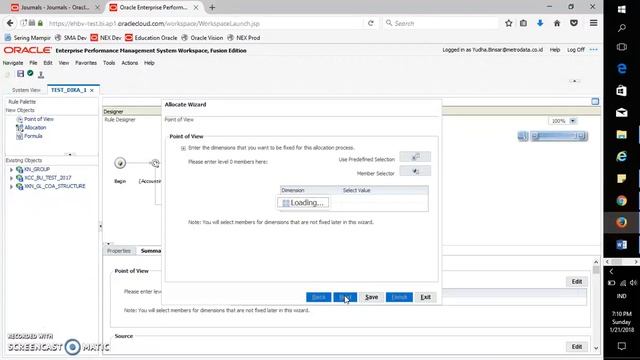Collapse the wizard instruction section toggle

[x=183, y=148]
